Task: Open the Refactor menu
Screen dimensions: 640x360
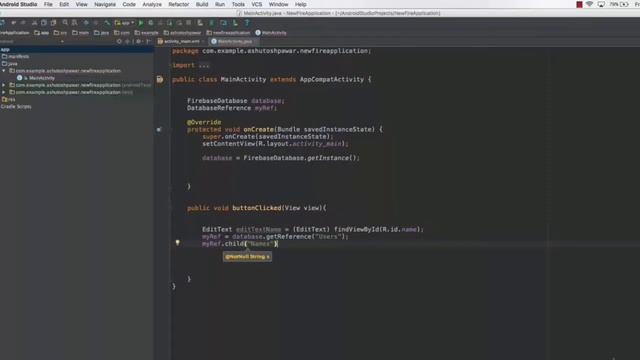Action: [x=179, y=4]
